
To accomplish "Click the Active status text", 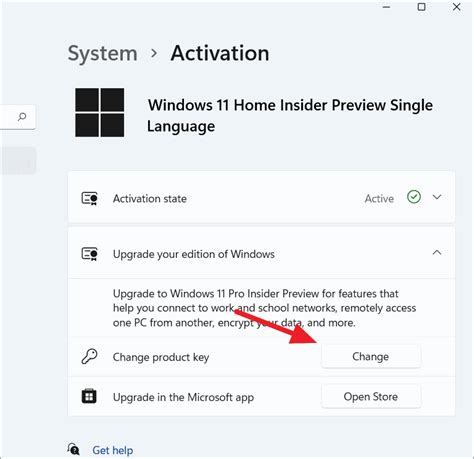I will click(379, 199).
